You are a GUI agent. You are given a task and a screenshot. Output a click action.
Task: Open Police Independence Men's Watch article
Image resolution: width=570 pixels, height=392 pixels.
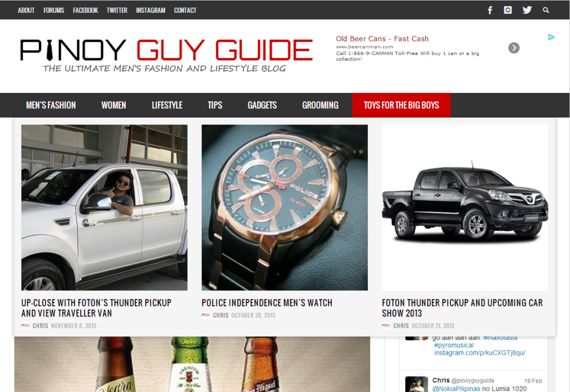pos(267,302)
